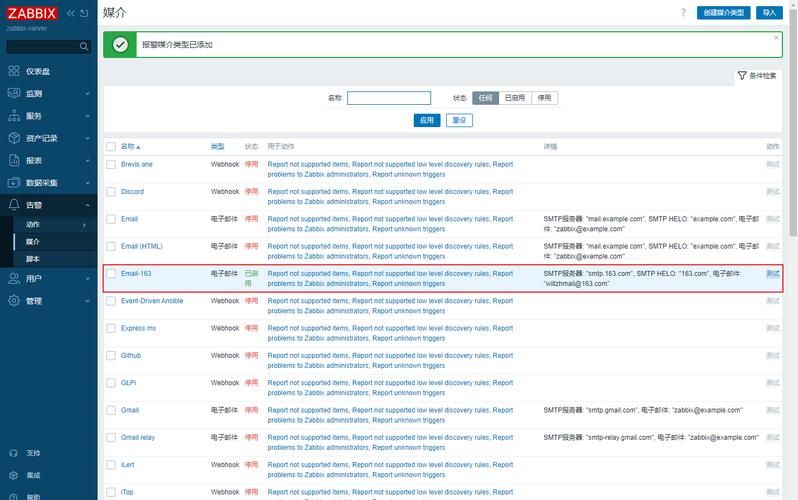Click the vertical page scrollbar
This screenshot has width=798, height=500.
793,122
